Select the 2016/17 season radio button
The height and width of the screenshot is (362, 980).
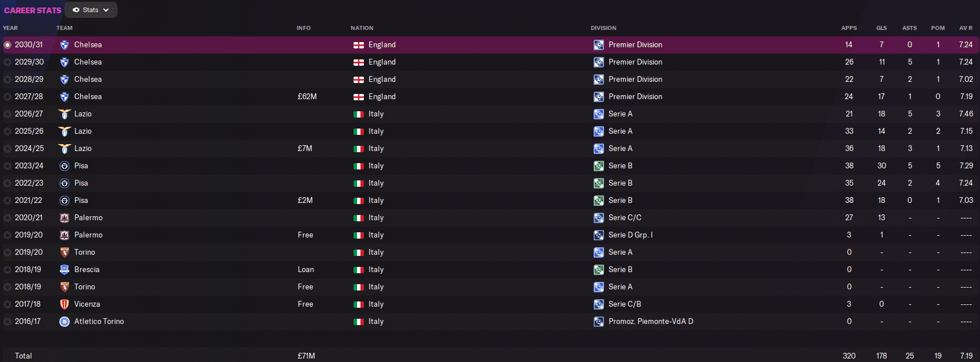(x=7, y=322)
